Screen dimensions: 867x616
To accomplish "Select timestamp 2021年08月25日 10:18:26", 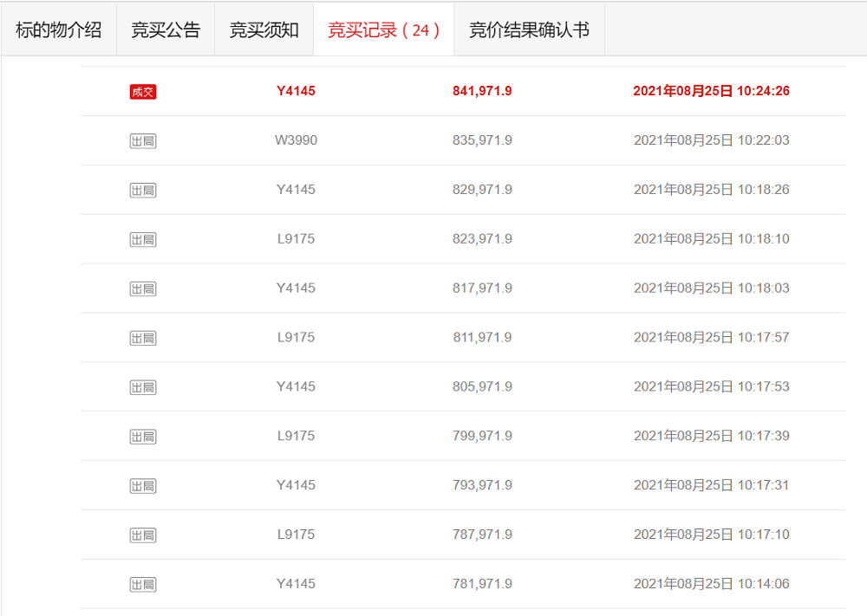I will point(711,190).
